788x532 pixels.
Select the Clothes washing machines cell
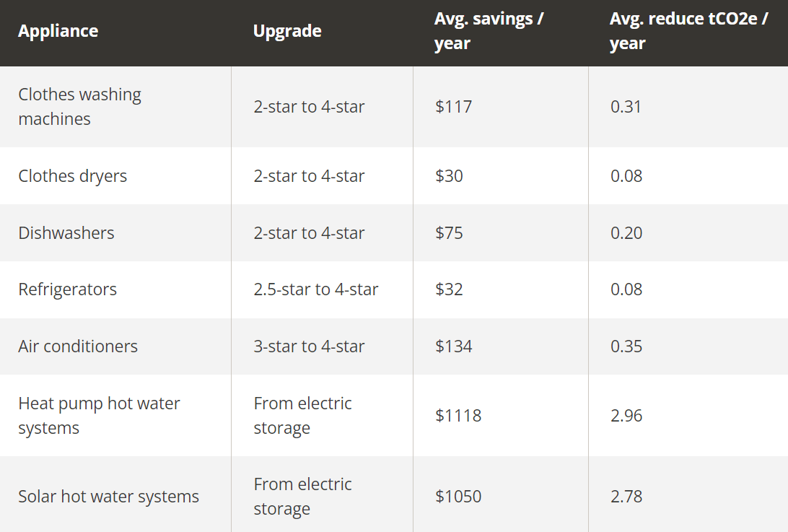coord(79,106)
